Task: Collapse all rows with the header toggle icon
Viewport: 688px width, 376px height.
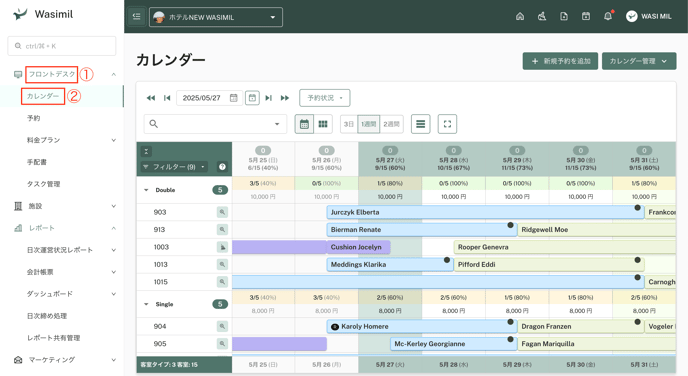Action: pos(146,151)
